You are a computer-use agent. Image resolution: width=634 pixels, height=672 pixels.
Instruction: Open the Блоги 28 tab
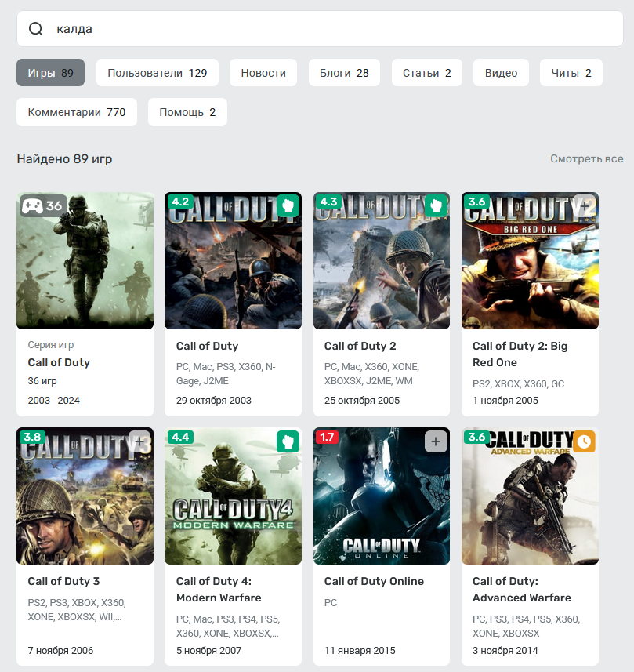344,73
